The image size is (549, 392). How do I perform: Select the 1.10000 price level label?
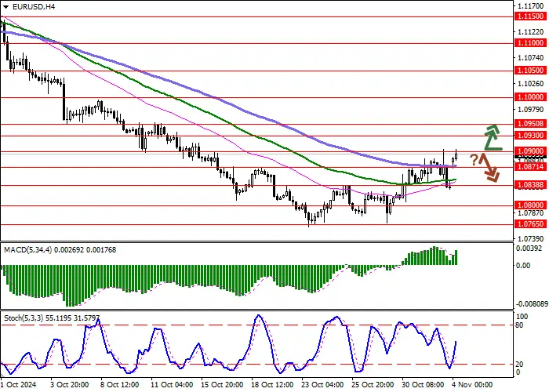pyautogui.click(x=532, y=97)
